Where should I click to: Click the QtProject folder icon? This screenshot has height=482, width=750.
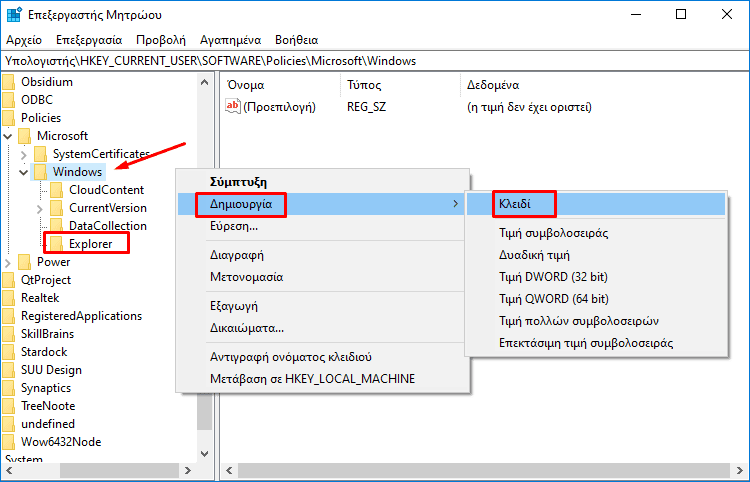click(x=8, y=280)
